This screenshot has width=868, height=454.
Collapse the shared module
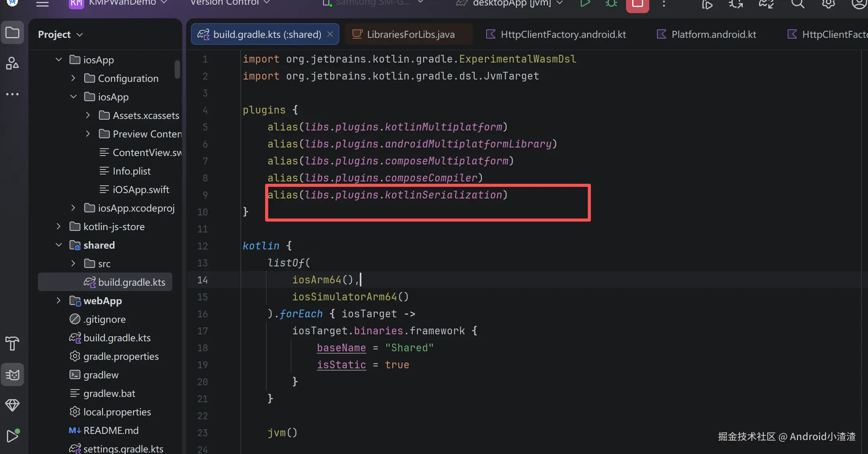pyautogui.click(x=59, y=245)
